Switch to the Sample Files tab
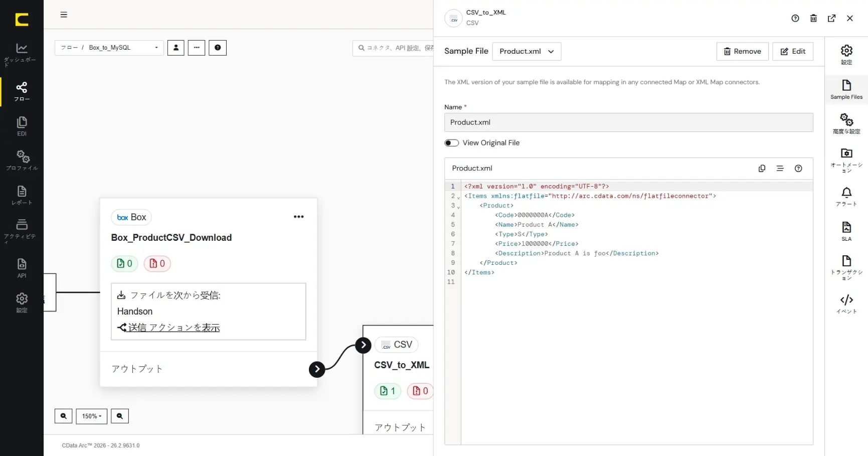868x456 pixels. [x=846, y=90]
